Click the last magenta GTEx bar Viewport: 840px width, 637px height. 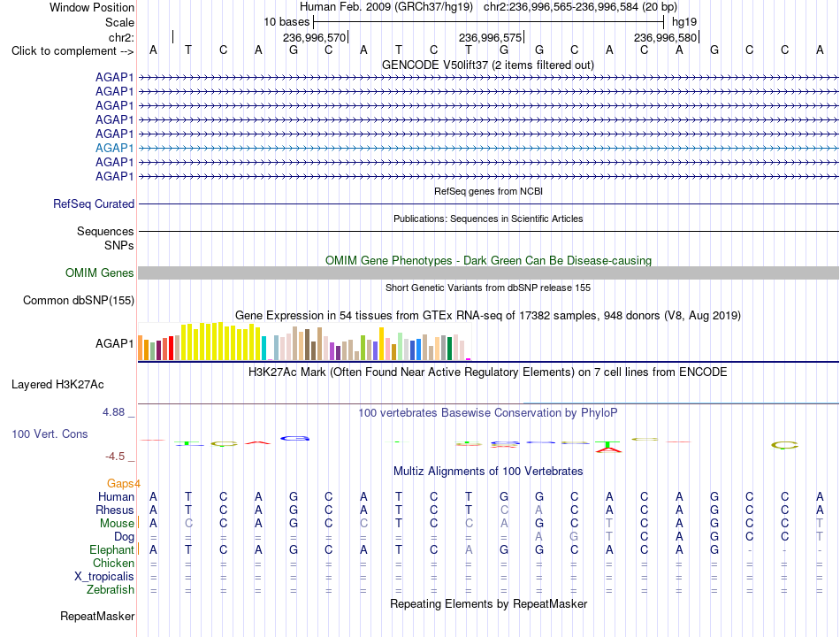(x=469, y=358)
